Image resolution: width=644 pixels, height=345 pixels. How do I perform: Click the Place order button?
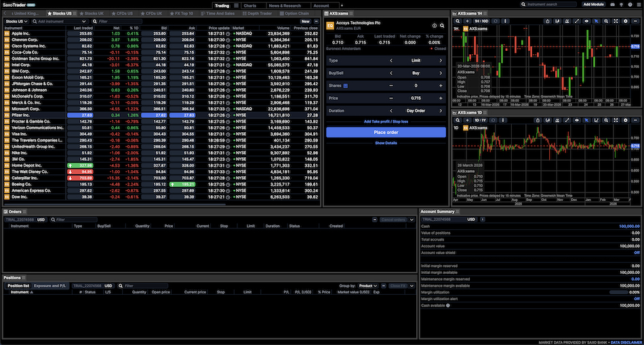point(386,132)
